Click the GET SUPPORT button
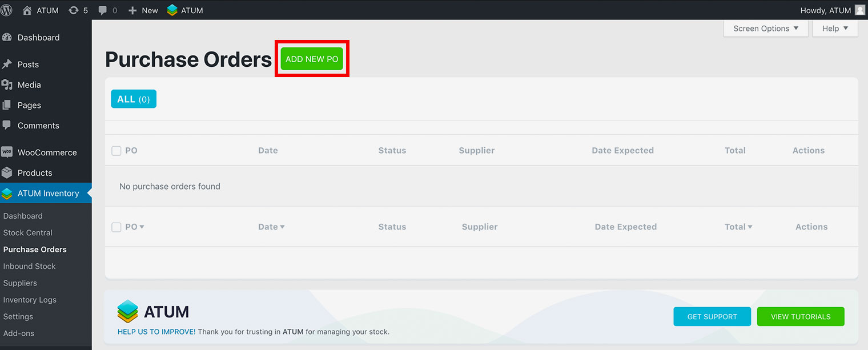Image resolution: width=868 pixels, height=350 pixels. [x=712, y=316]
